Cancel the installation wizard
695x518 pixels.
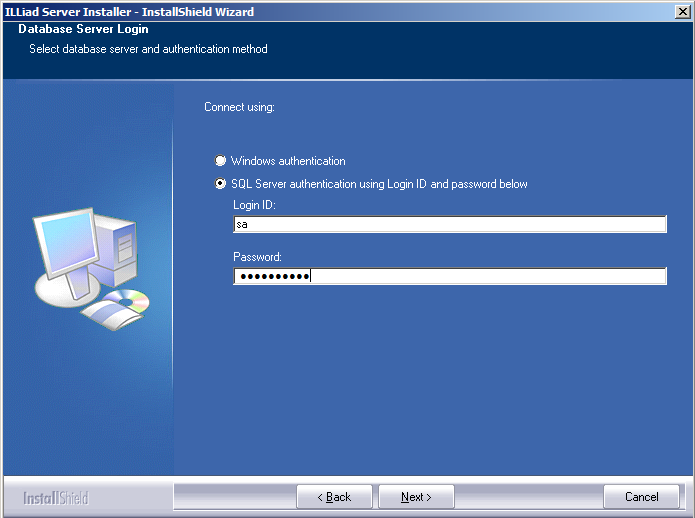point(641,497)
